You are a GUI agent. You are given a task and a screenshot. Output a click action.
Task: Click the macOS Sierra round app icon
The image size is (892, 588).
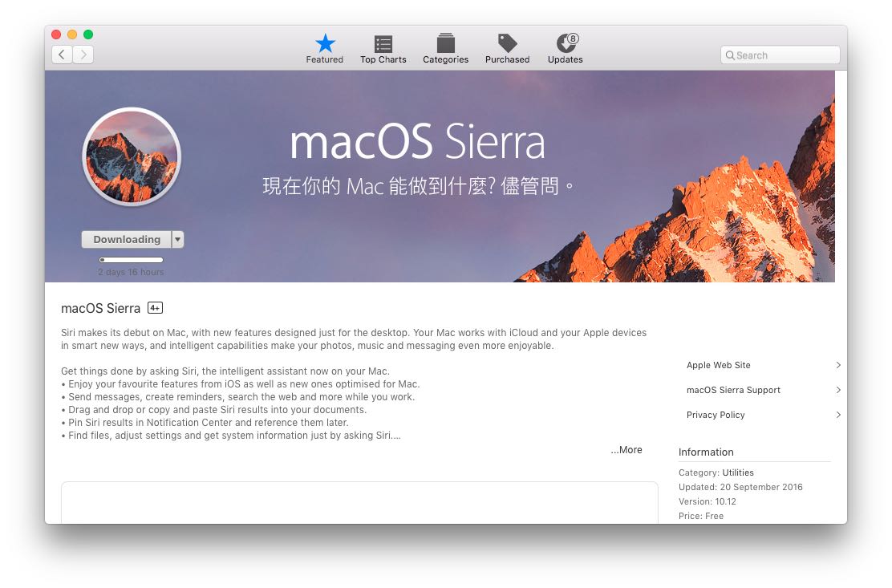click(x=132, y=156)
